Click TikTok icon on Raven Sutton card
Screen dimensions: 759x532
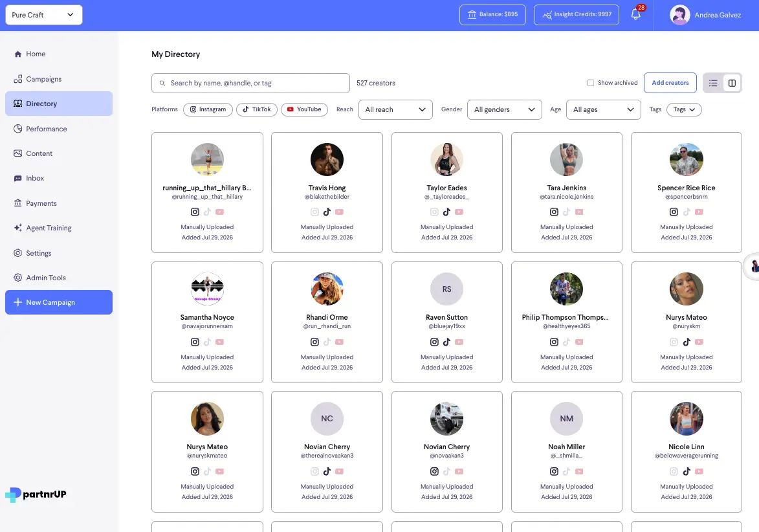pos(446,342)
